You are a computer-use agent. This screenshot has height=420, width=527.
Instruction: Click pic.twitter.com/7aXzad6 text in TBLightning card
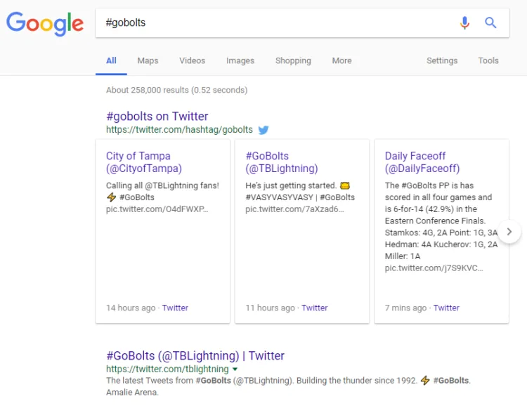tap(294, 209)
